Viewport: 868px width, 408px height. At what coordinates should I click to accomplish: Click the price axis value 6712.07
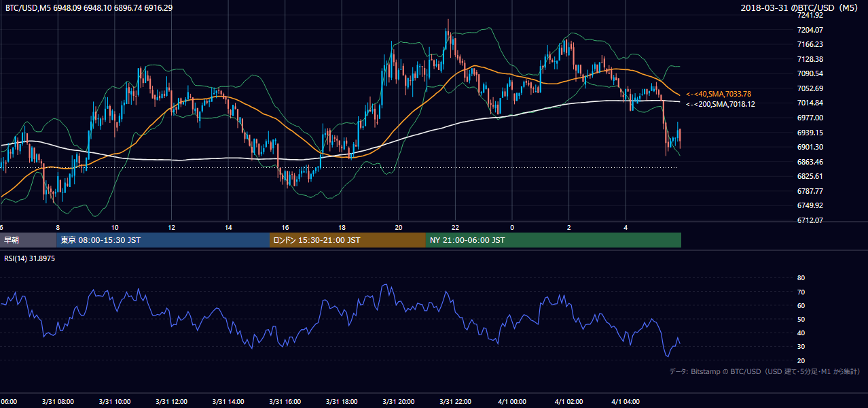(810, 220)
